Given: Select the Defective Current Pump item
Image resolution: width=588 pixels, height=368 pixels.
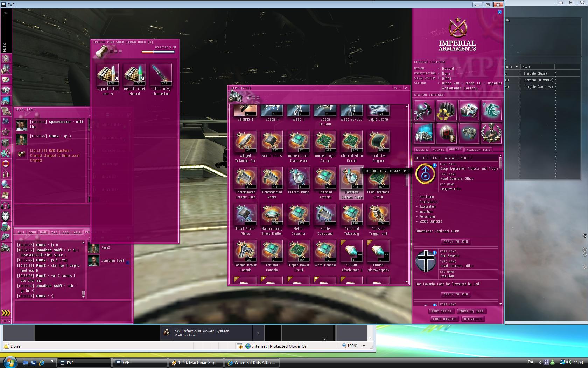Looking at the screenshot, I should (x=352, y=183).
